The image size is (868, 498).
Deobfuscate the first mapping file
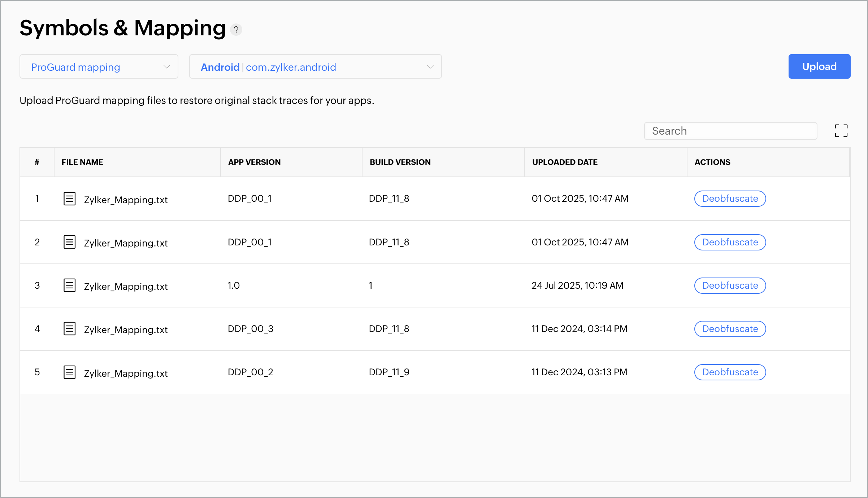[x=730, y=198]
